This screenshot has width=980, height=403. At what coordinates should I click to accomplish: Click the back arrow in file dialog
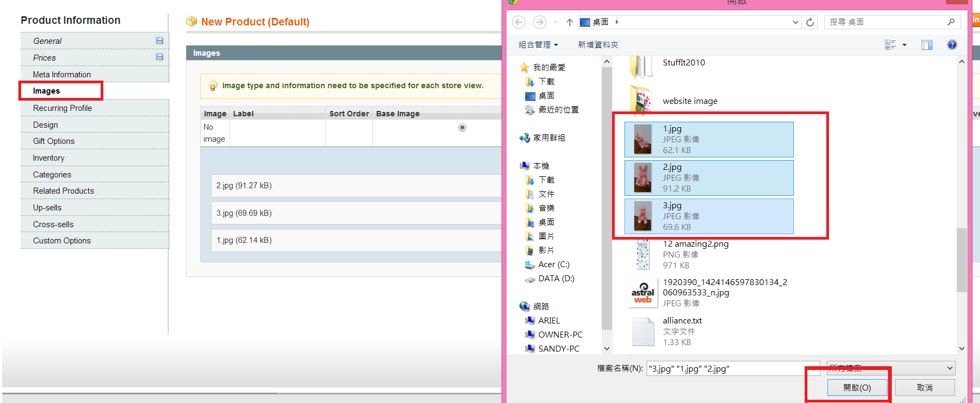click(x=518, y=22)
